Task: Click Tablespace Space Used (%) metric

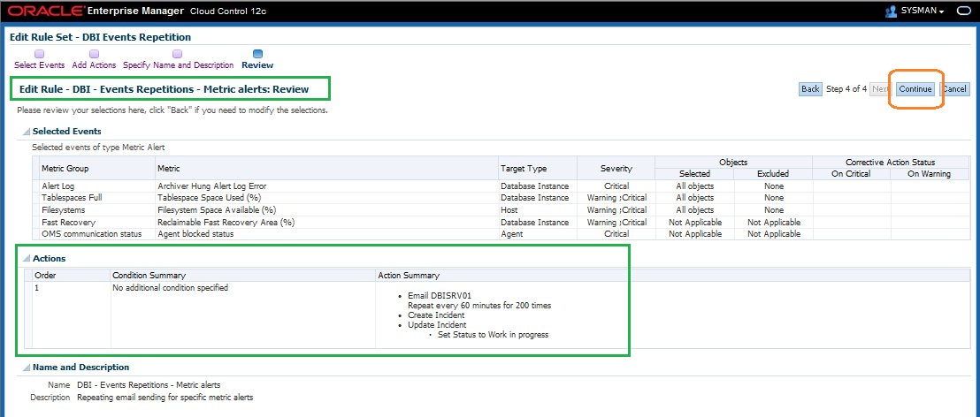Action: click(209, 198)
